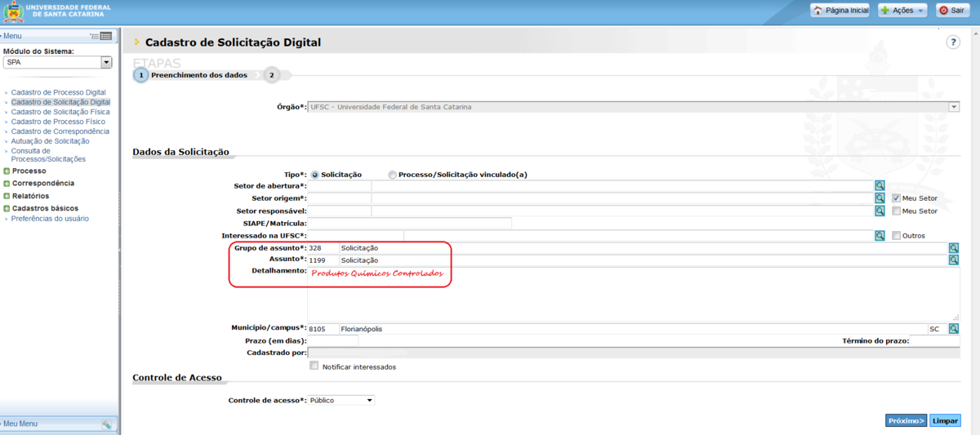Open Controle de acesso dropdown

tap(341, 400)
